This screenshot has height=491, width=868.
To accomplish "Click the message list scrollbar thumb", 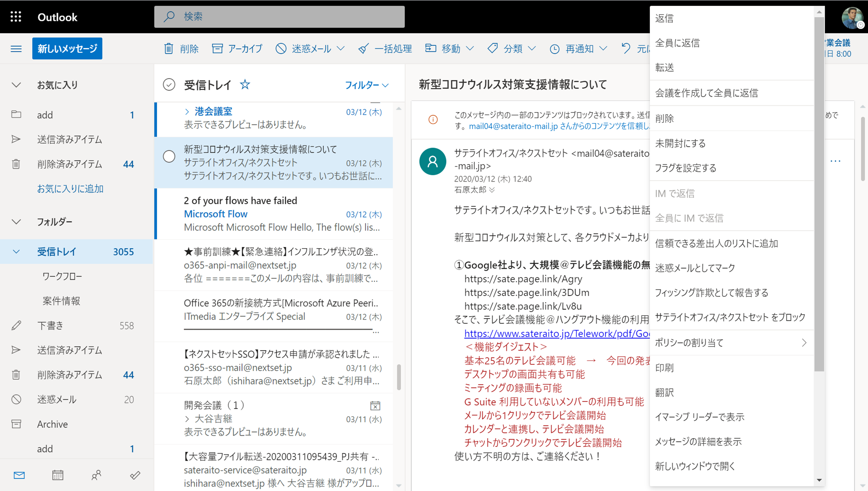I will click(x=399, y=377).
